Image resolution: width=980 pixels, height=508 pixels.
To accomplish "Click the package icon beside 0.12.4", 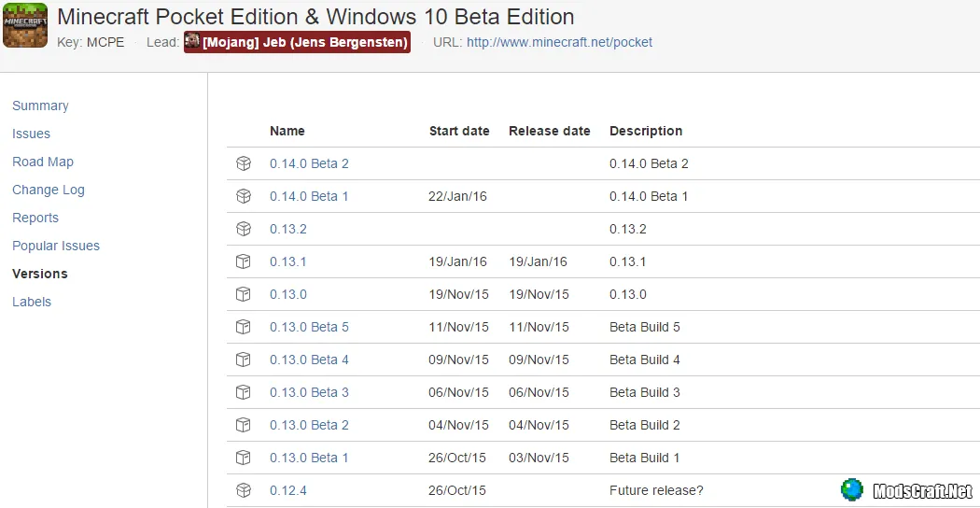I will tap(244, 490).
